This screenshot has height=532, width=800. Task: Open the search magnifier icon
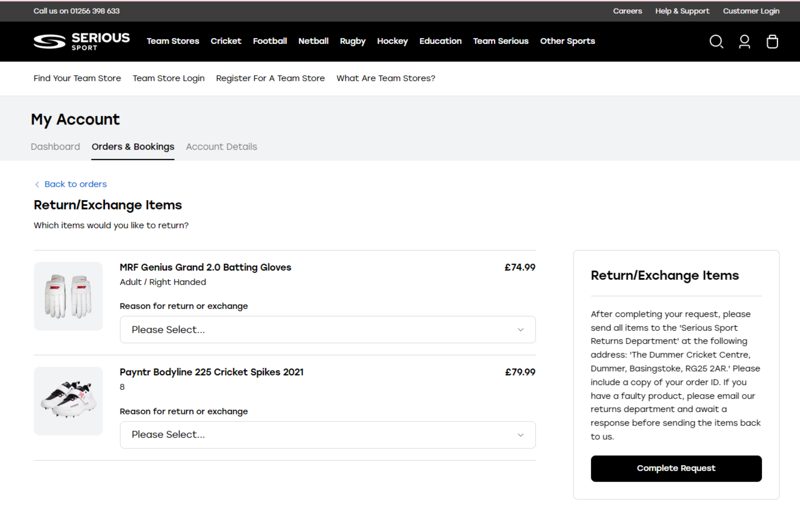716,41
